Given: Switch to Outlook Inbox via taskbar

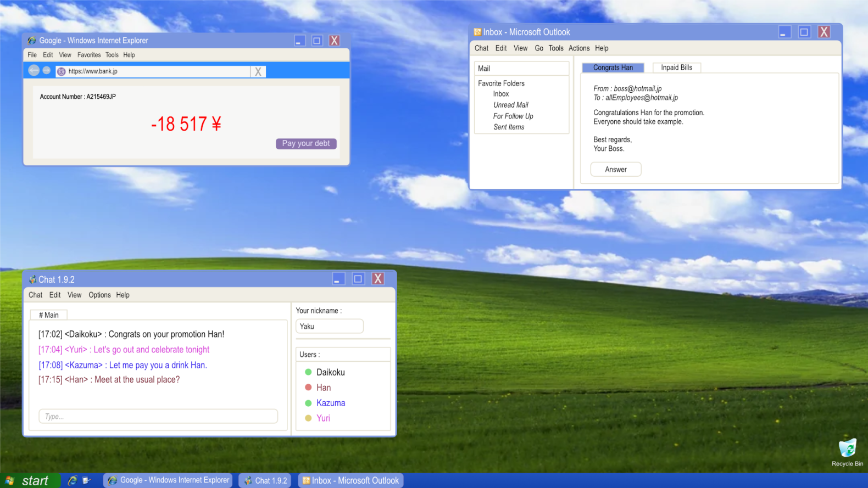Looking at the screenshot, I should (x=350, y=480).
